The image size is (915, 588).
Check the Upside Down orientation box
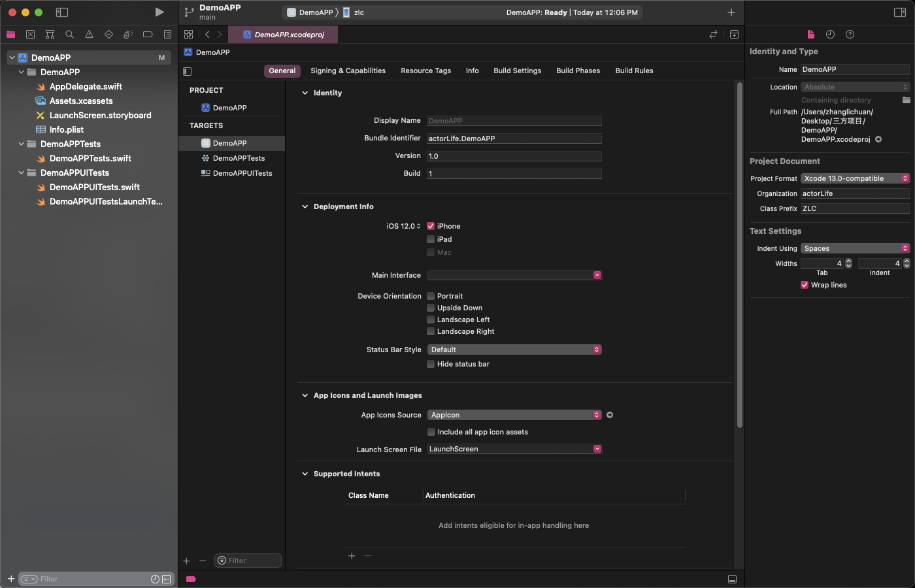pos(431,308)
